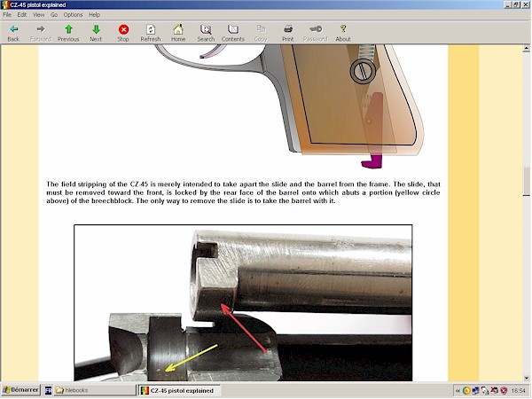Viewport: 532px width, 399px height.
Task: Expand hidden tray icons with the chevron
Action: click(x=458, y=391)
